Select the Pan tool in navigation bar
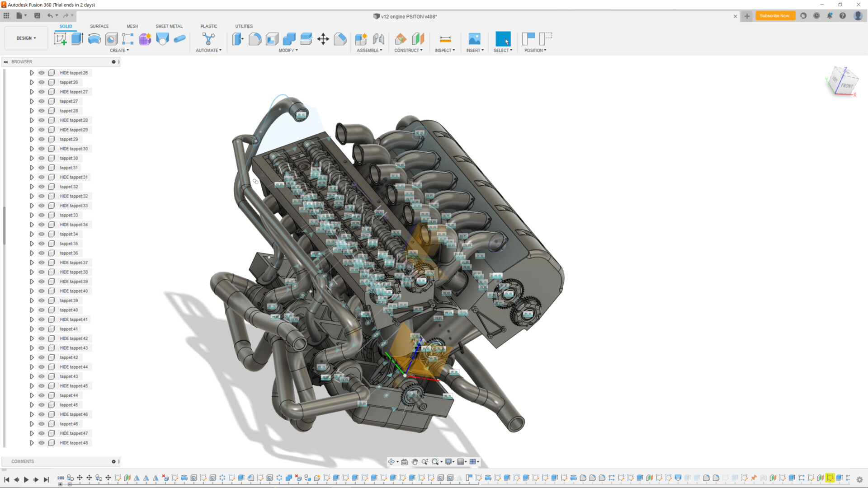This screenshot has width=868, height=488. click(415, 462)
